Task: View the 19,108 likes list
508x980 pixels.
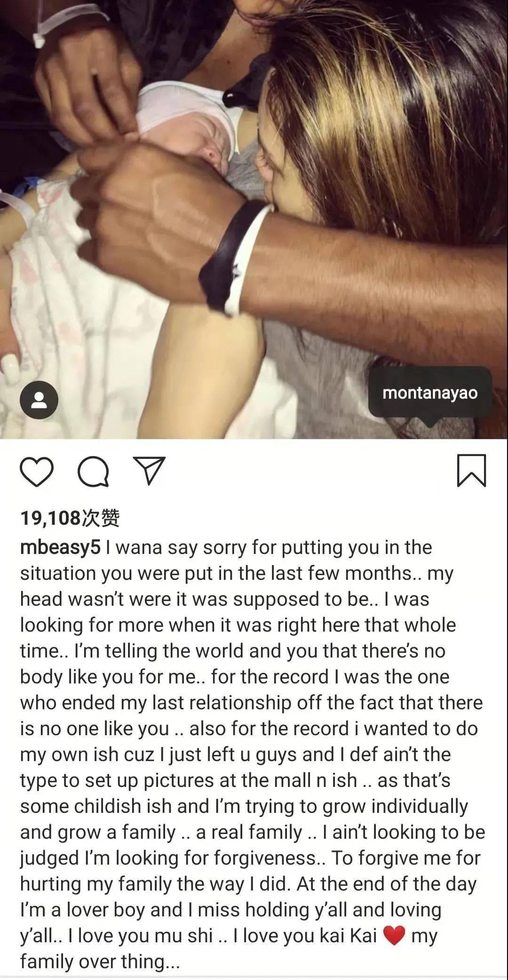Action: pos(70,518)
